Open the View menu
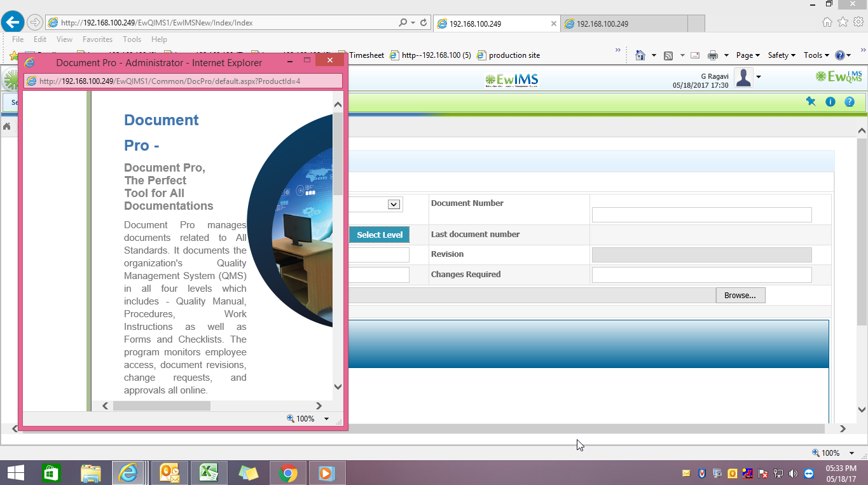Image resolution: width=868 pixels, height=485 pixels. (64, 39)
